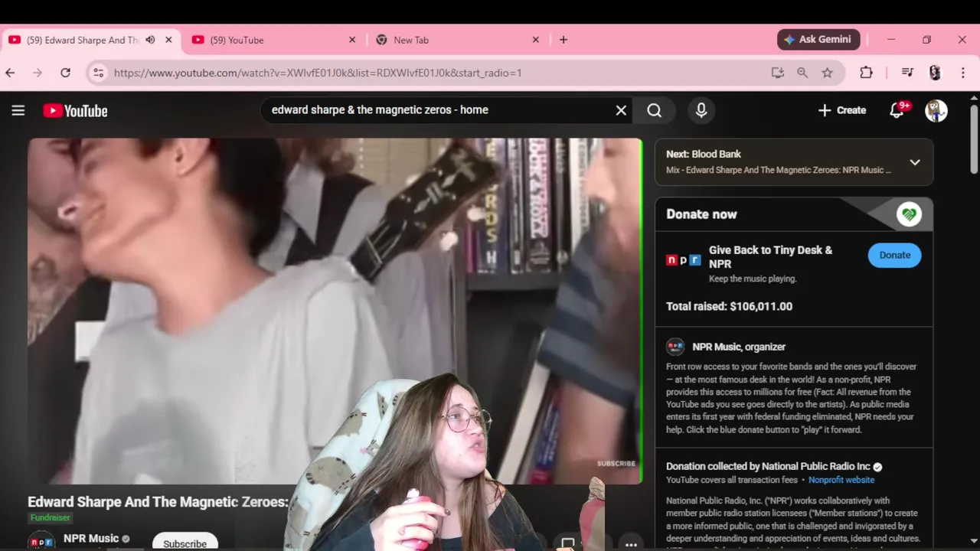Click the video player area

point(335,311)
